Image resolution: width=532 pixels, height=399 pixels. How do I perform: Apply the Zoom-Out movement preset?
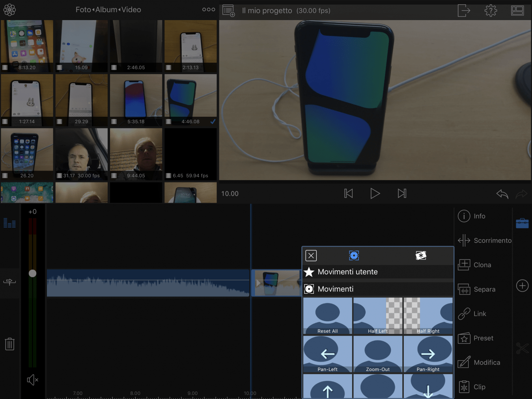pyautogui.click(x=377, y=354)
